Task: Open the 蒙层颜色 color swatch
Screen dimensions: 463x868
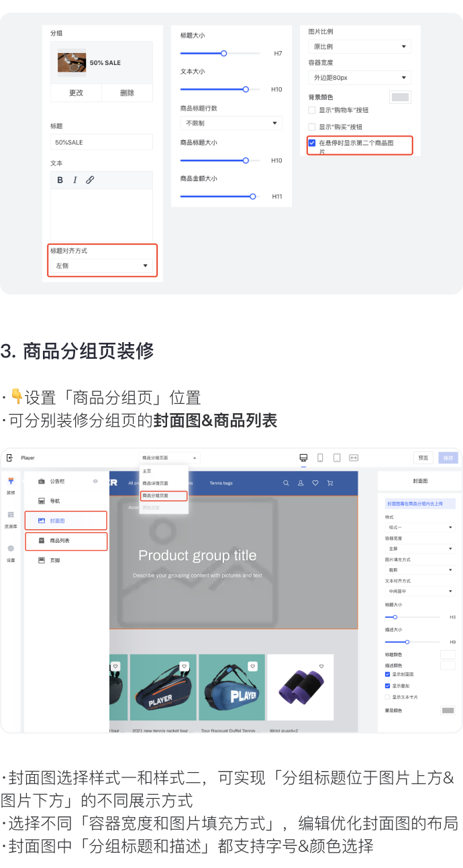Action: click(x=448, y=710)
